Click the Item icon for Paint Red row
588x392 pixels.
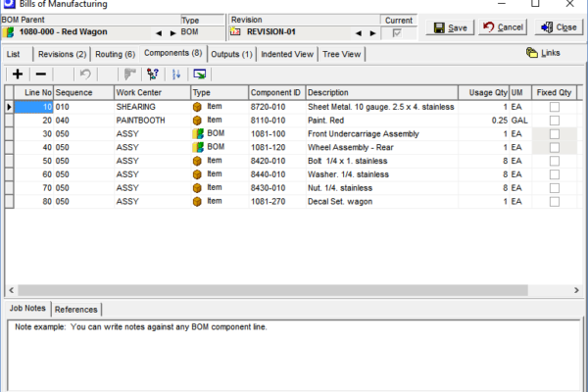pos(197,121)
